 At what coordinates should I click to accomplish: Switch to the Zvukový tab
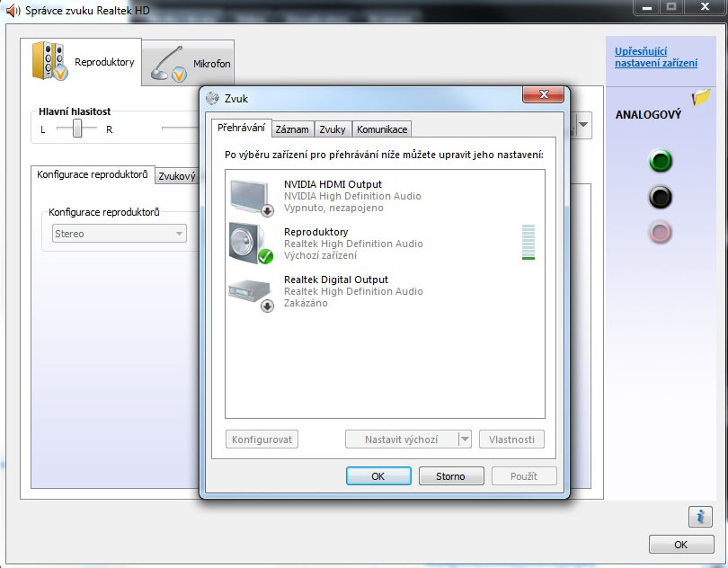click(177, 176)
